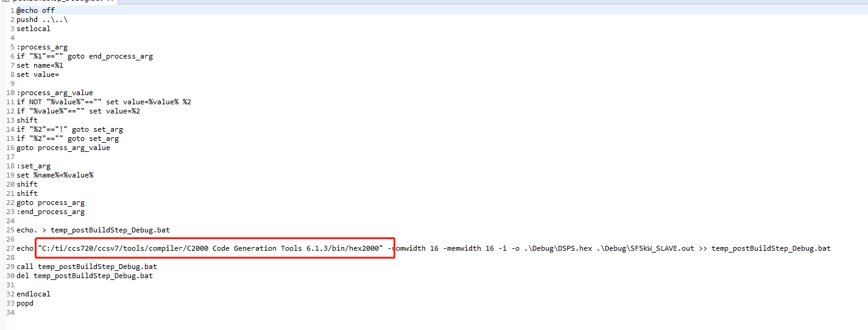
Task: Click line number 27 in the gutter
Action: [x=10, y=248]
